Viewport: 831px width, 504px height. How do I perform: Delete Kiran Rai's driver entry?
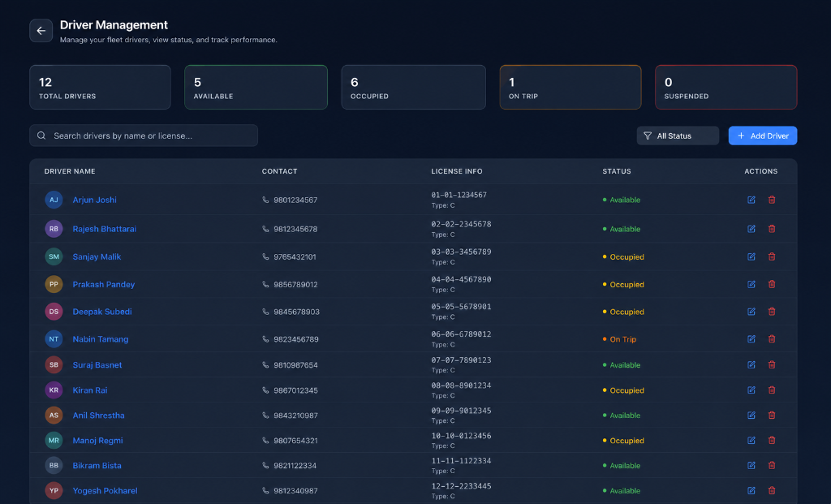pyautogui.click(x=772, y=390)
